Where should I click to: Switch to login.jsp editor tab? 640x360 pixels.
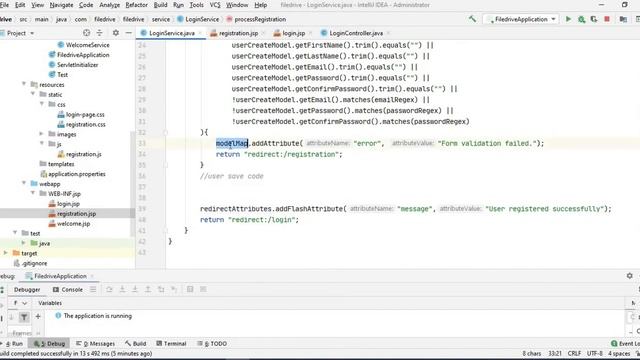point(293,33)
